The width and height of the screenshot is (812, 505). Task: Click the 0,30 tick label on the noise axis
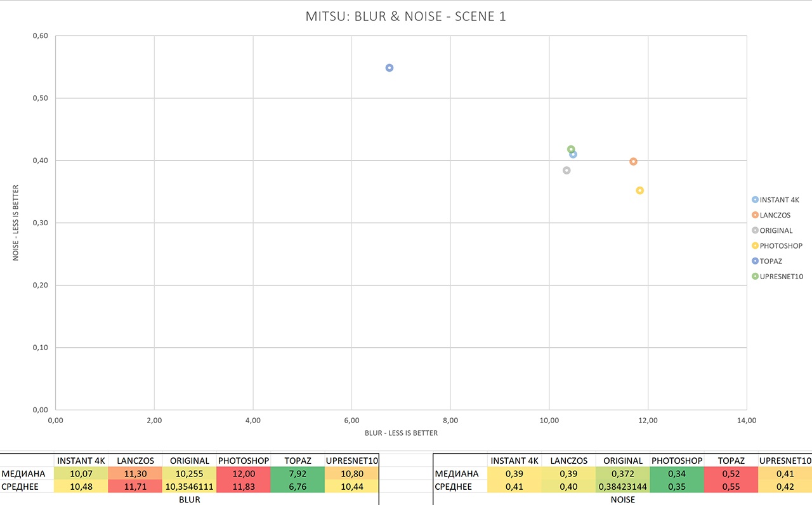pos(40,223)
